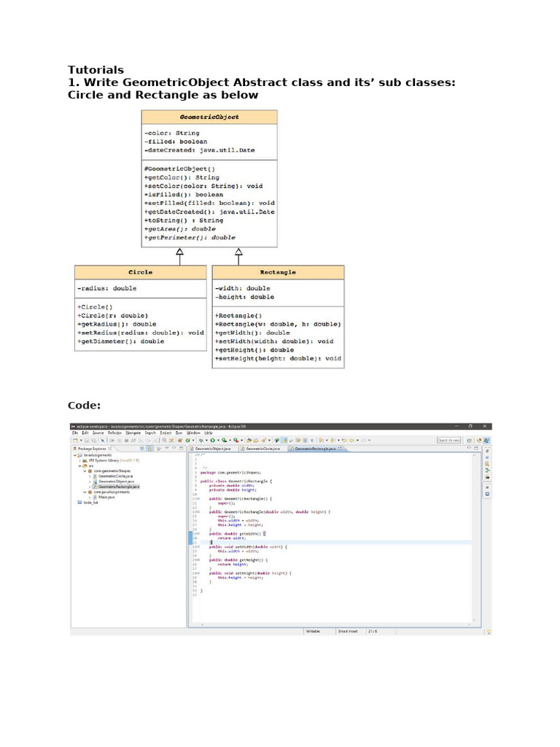The image size is (560, 747).
Task: Click the editor vertical scrollbar down arrow
Action: (474, 620)
